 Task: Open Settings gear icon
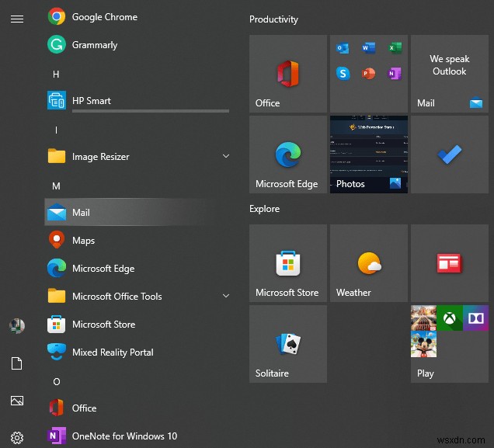[17, 438]
